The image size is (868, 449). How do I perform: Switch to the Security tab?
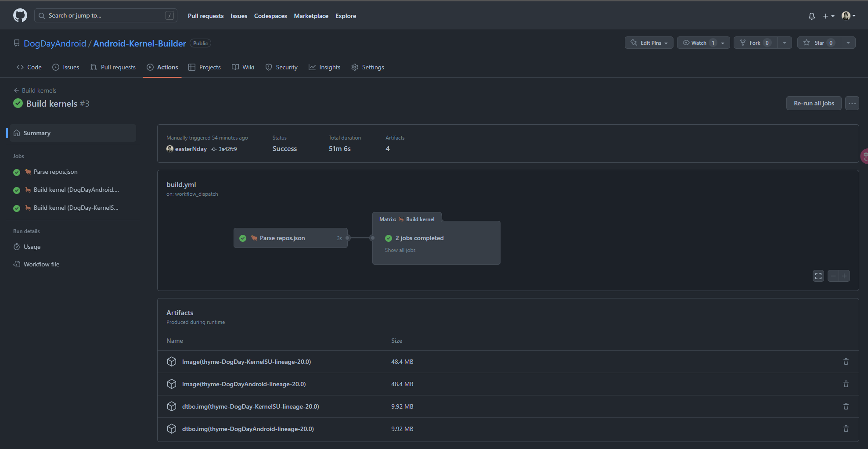(x=281, y=67)
